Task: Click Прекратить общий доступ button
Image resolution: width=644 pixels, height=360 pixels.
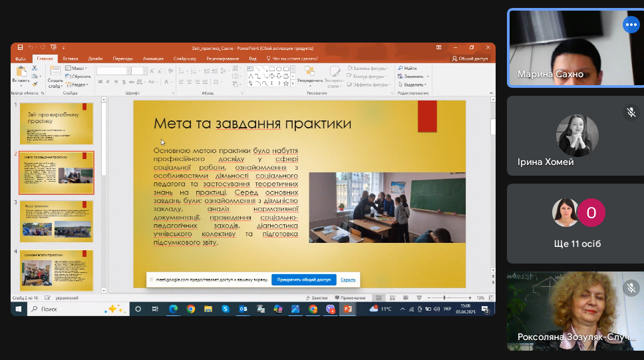Action: coord(304,279)
